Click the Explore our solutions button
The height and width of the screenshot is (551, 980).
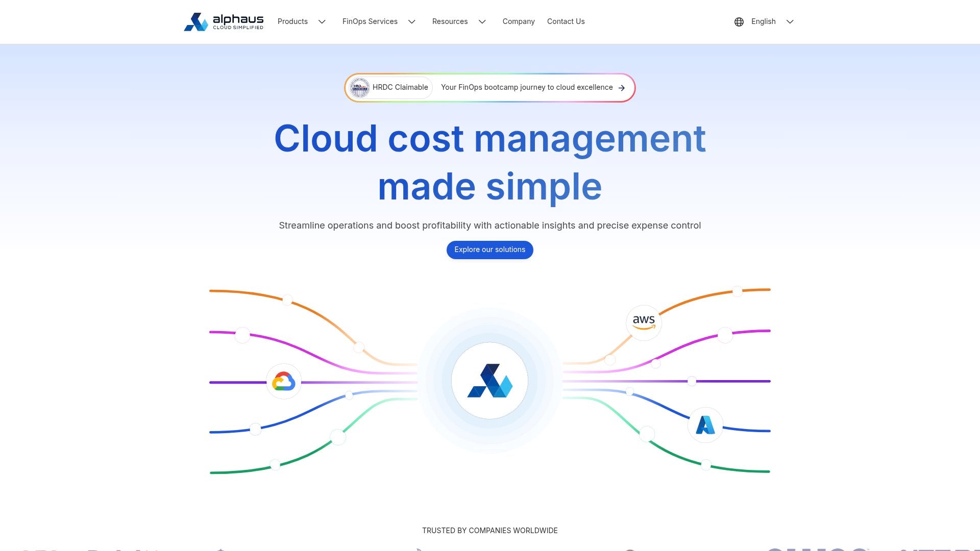[489, 249]
